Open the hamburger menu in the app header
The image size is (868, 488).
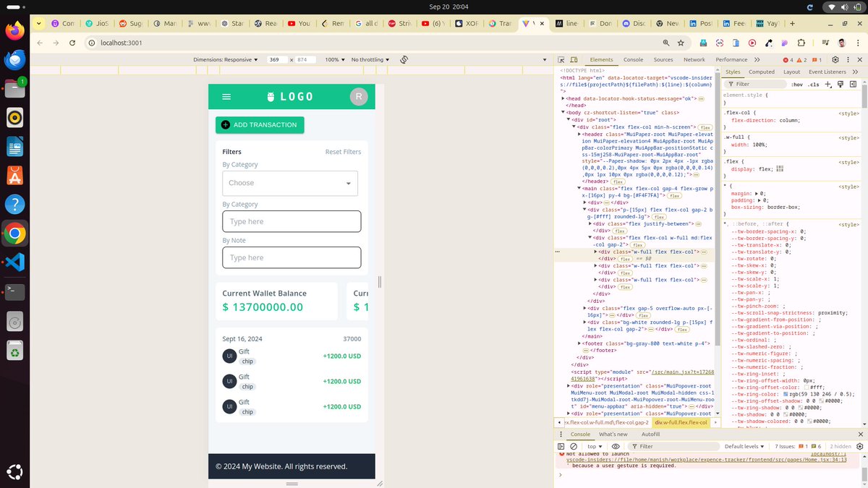click(x=226, y=97)
